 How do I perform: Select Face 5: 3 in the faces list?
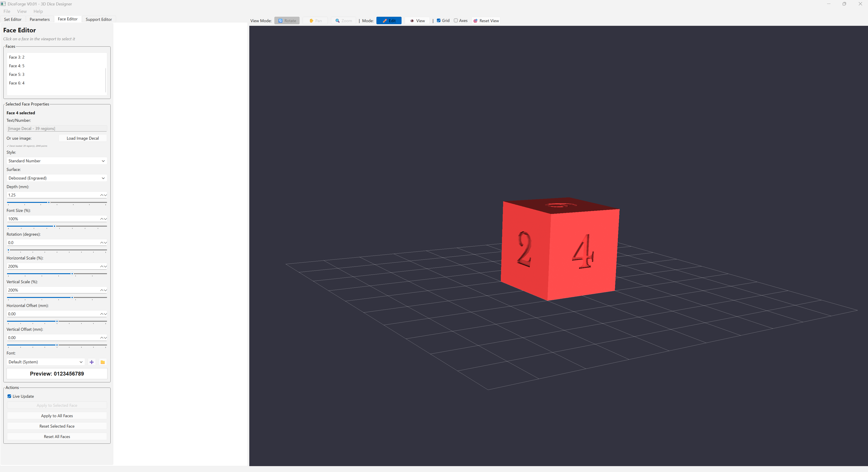[x=17, y=74]
